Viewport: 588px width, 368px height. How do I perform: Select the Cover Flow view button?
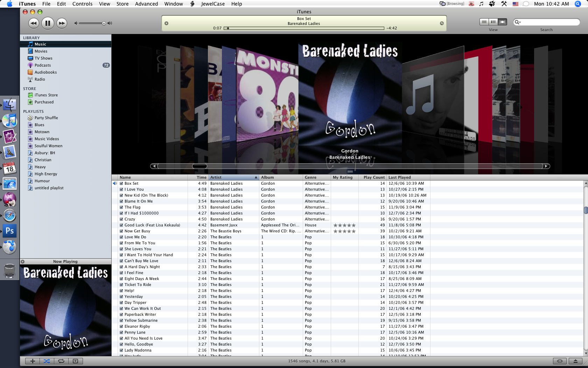503,22
